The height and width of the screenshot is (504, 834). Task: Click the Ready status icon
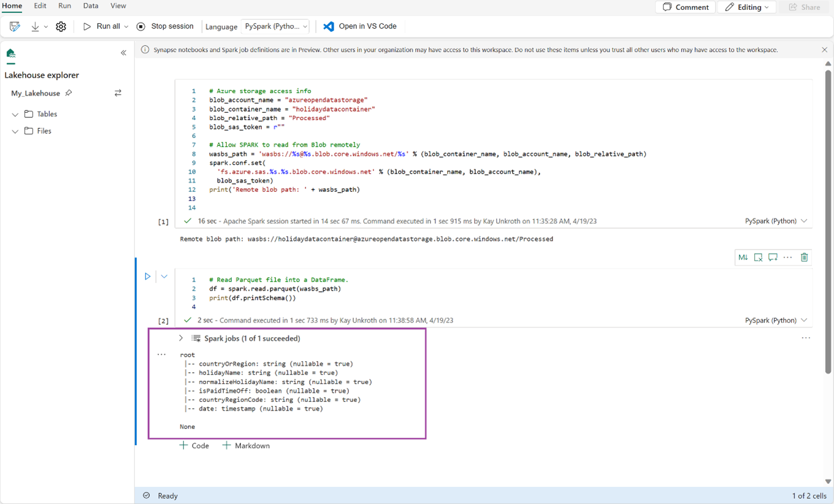[147, 495]
